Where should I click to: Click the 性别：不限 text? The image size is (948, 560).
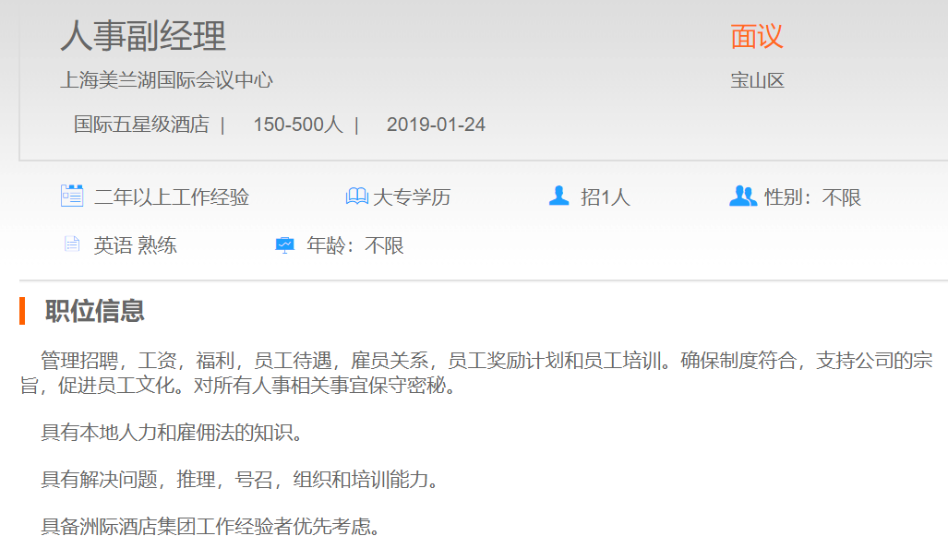(812, 197)
